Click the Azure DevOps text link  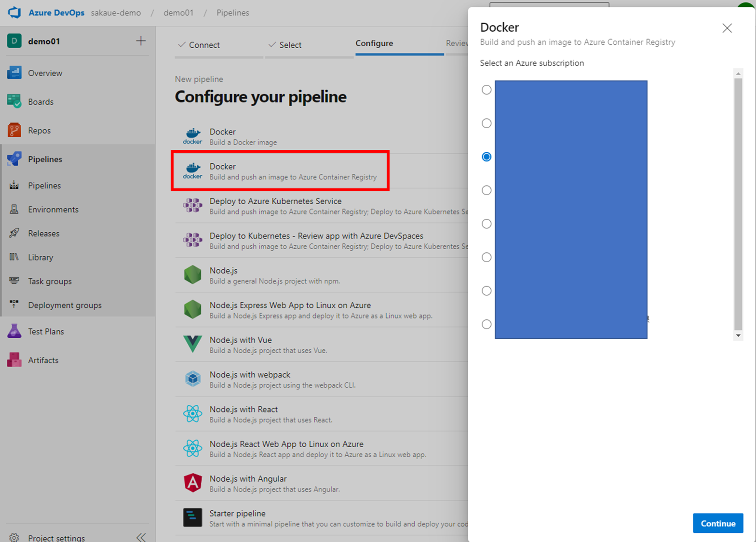pos(56,13)
